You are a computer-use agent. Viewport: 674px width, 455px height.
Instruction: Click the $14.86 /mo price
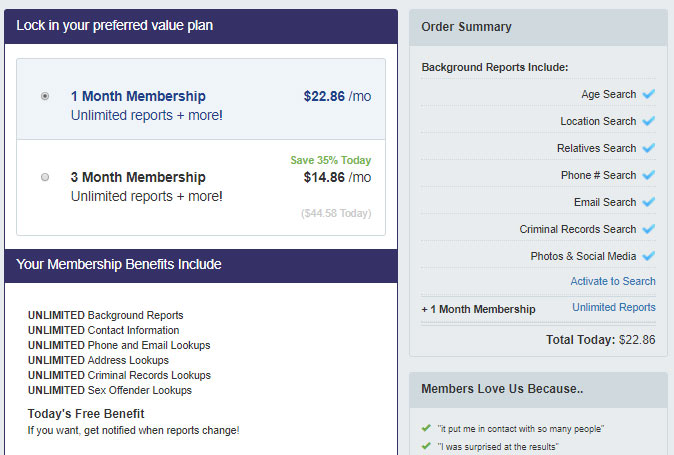tap(337, 177)
